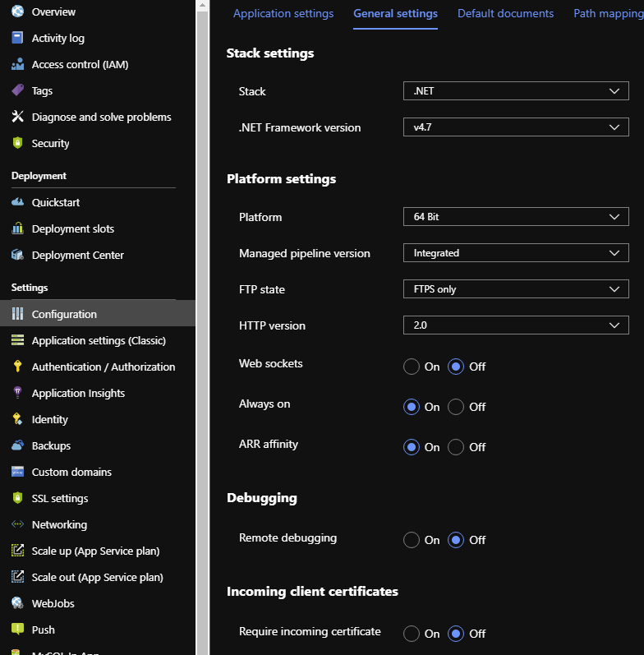Set Require incoming certificate to On
Image resolution: width=644 pixels, height=655 pixels.
(412, 634)
